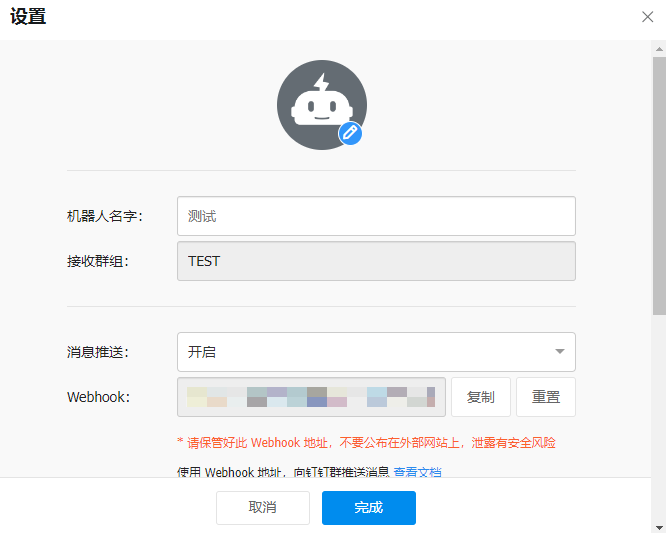Click the 机器人名字 label
The image size is (666, 533).
pos(105,216)
